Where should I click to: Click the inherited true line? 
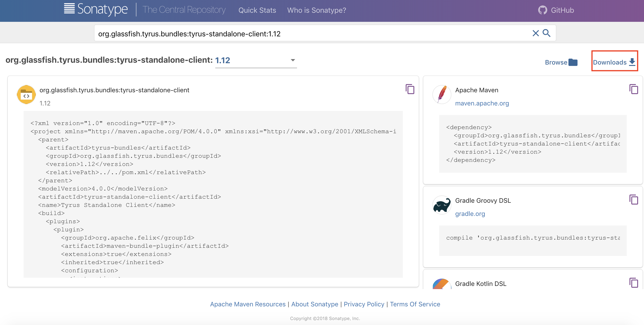pos(112,262)
